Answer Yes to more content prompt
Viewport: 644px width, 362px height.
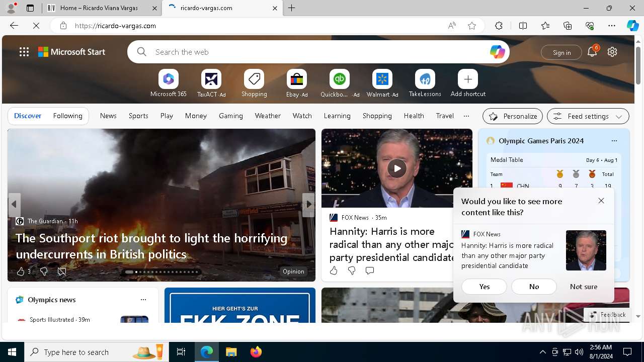pos(484,287)
